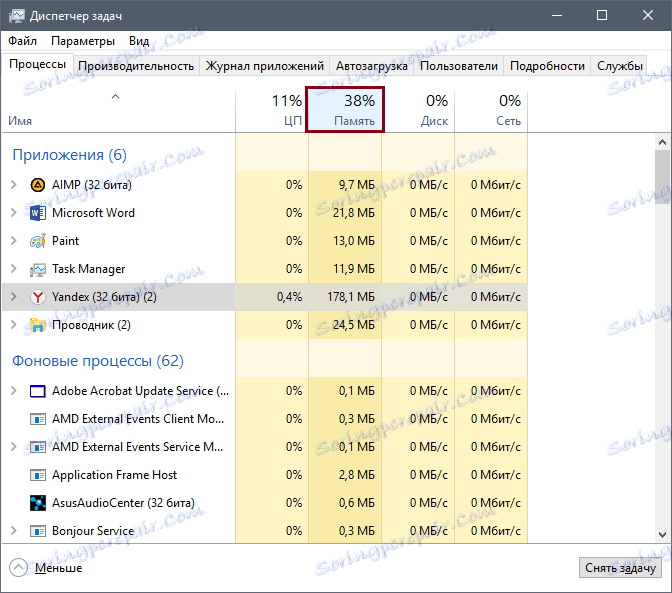Sort by the Сеть column header
Viewport: 672px width, 593px height.
491,111
